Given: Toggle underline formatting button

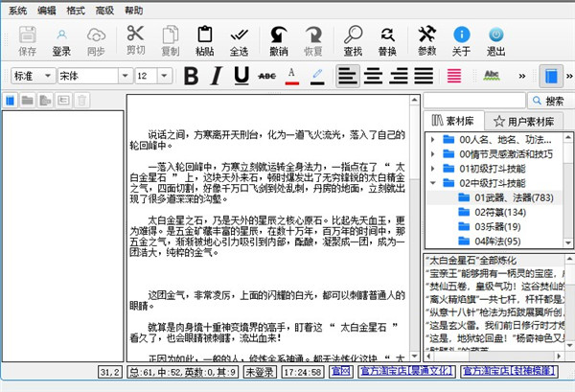Looking at the screenshot, I should [241, 75].
